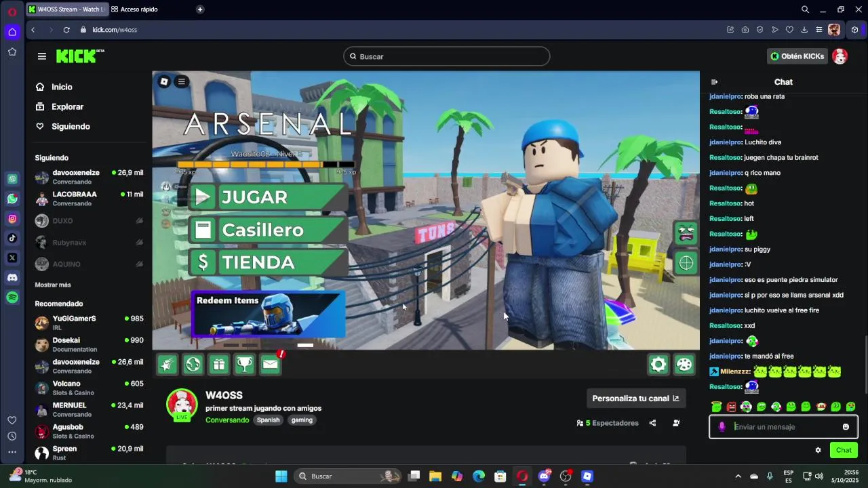Click the Arsenal airplane icon

(167, 365)
